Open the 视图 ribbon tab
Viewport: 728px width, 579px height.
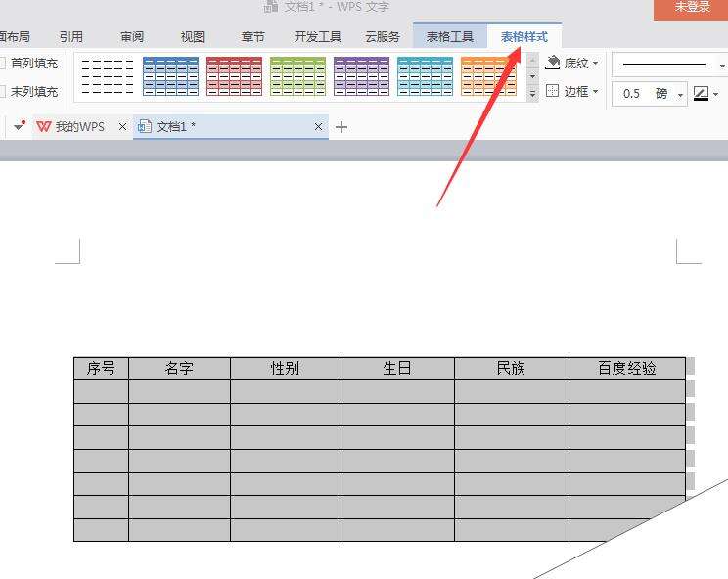pyautogui.click(x=192, y=37)
